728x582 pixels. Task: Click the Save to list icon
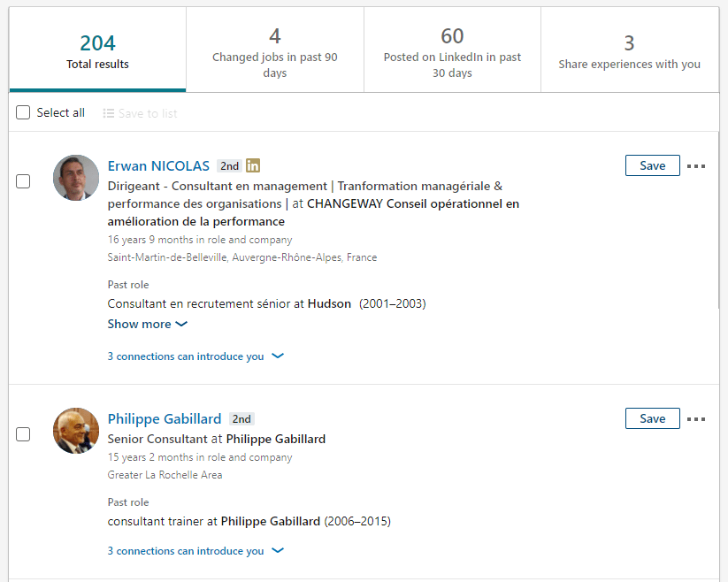point(108,113)
